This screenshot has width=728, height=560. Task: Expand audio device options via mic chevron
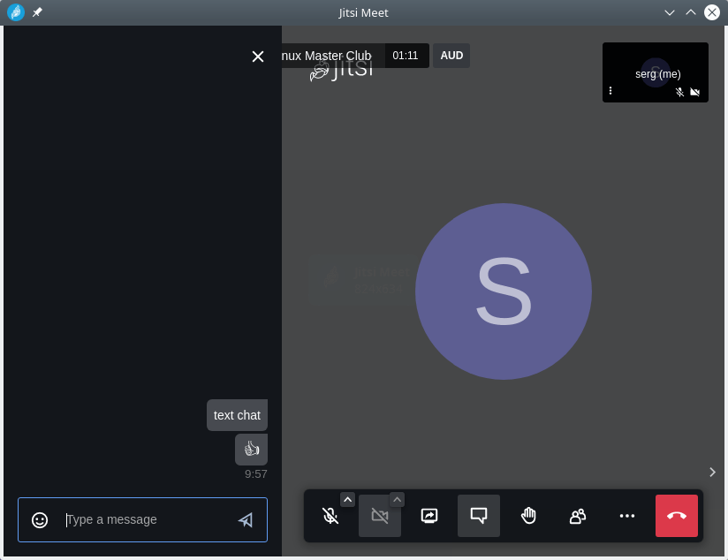click(348, 499)
